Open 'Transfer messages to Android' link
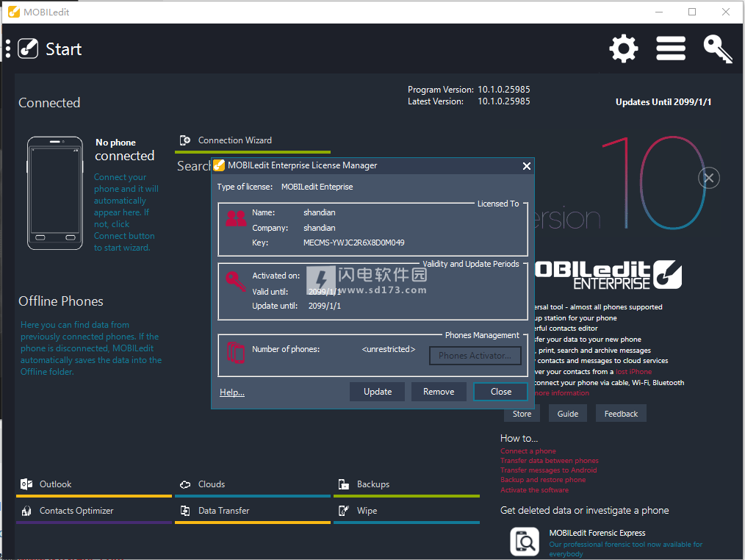745x560 pixels. tap(548, 470)
